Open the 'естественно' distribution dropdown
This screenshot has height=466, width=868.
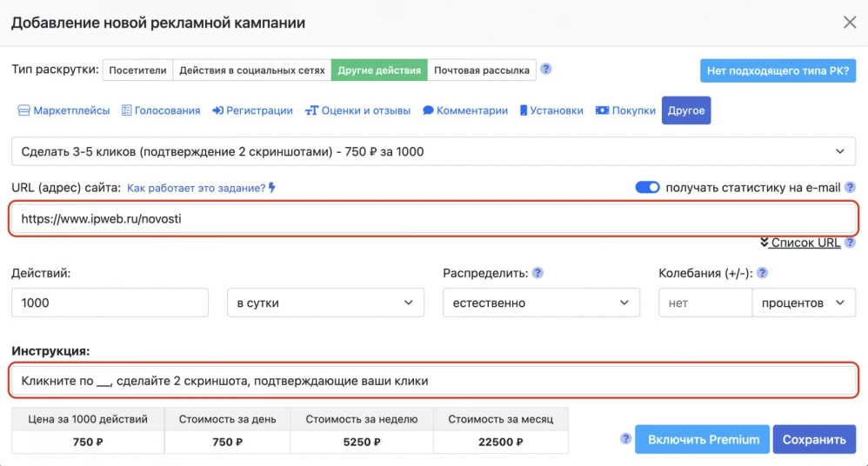(x=541, y=303)
